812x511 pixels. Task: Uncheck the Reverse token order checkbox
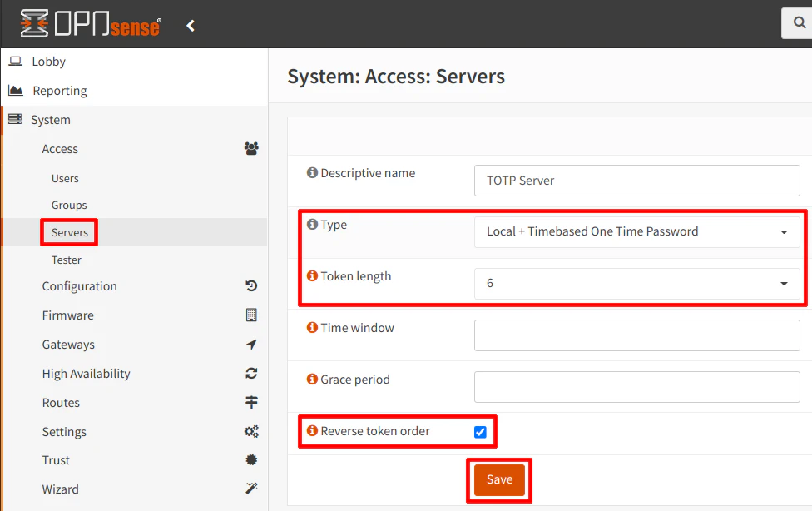(480, 432)
